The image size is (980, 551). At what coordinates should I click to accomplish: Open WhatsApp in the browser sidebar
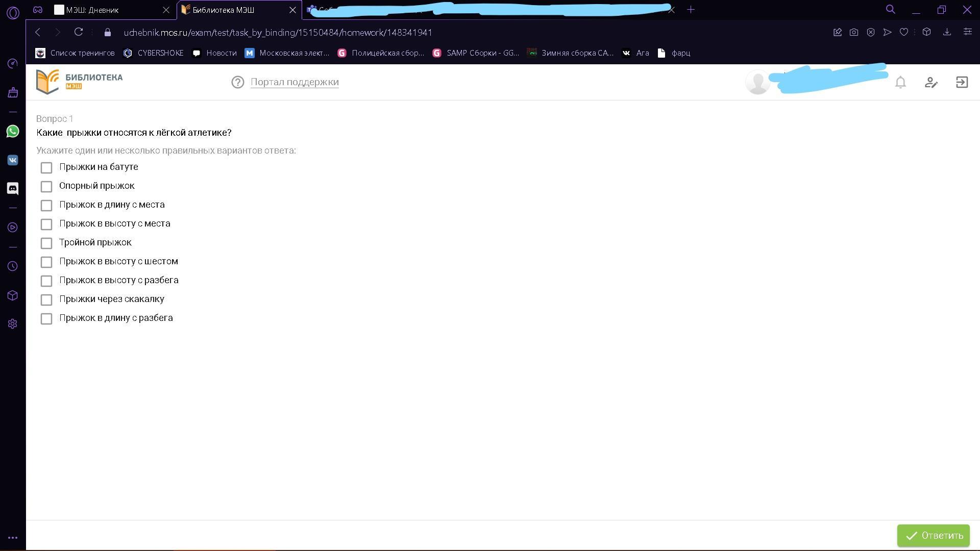(x=13, y=132)
